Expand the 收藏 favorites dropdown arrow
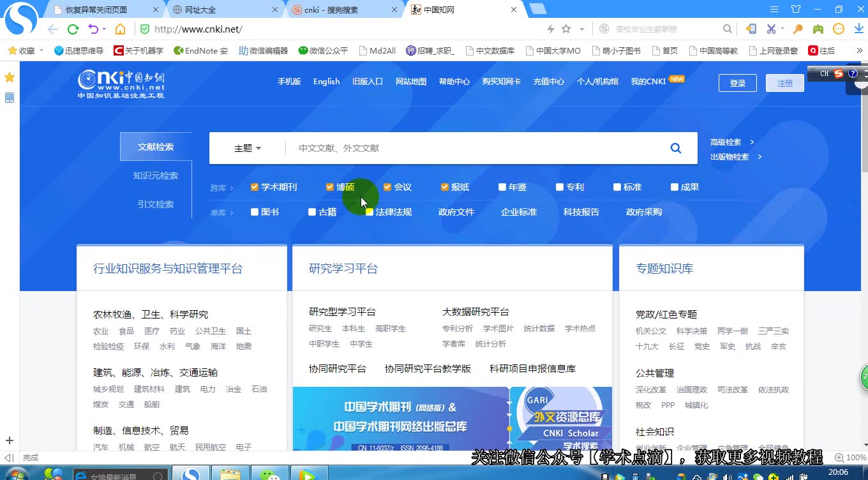This screenshot has width=868, height=480. tap(41, 50)
